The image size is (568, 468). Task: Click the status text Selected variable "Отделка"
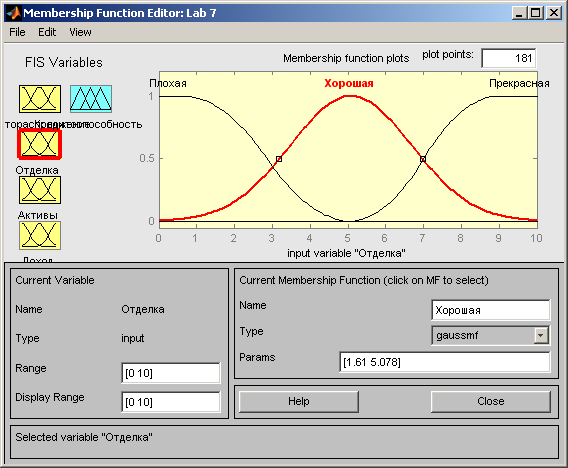point(84,437)
